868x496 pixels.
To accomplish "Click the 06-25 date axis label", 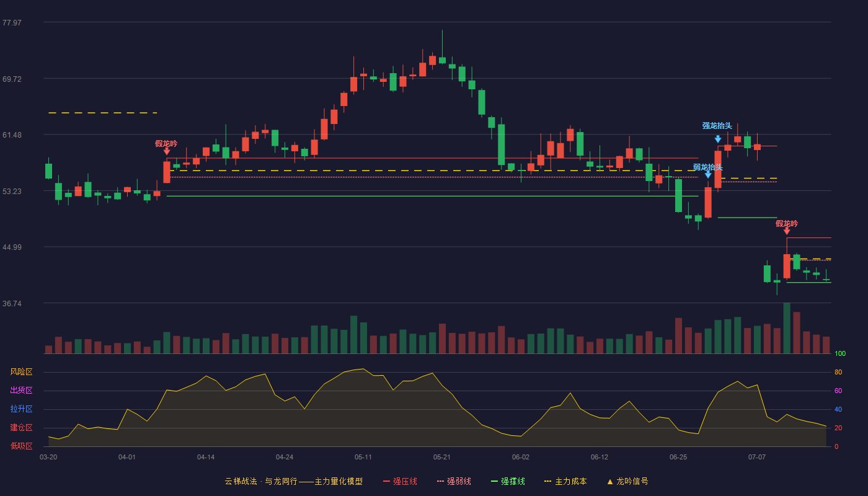I will (x=678, y=457).
